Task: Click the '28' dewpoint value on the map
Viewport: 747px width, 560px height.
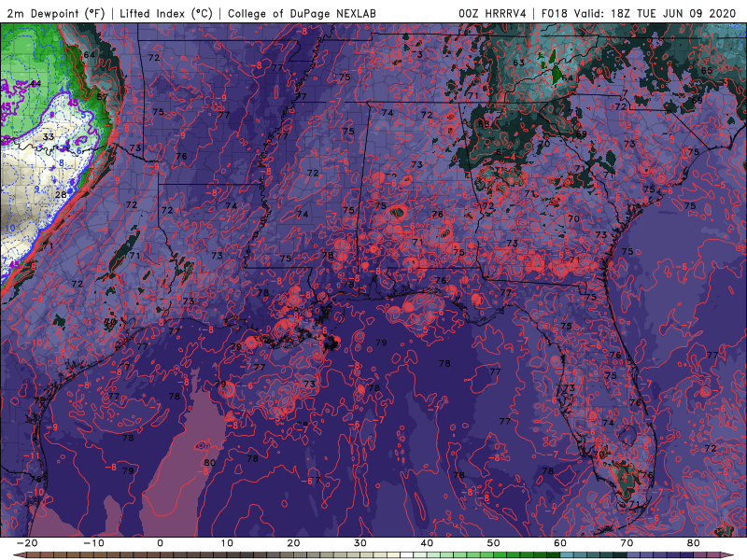Action: pyautogui.click(x=61, y=194)
